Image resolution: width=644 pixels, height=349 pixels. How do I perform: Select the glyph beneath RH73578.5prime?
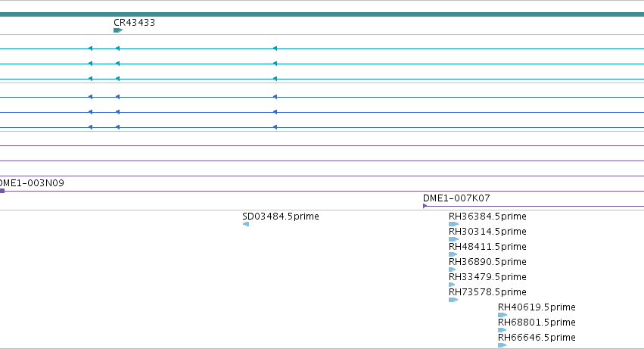[x=453, y=300]
